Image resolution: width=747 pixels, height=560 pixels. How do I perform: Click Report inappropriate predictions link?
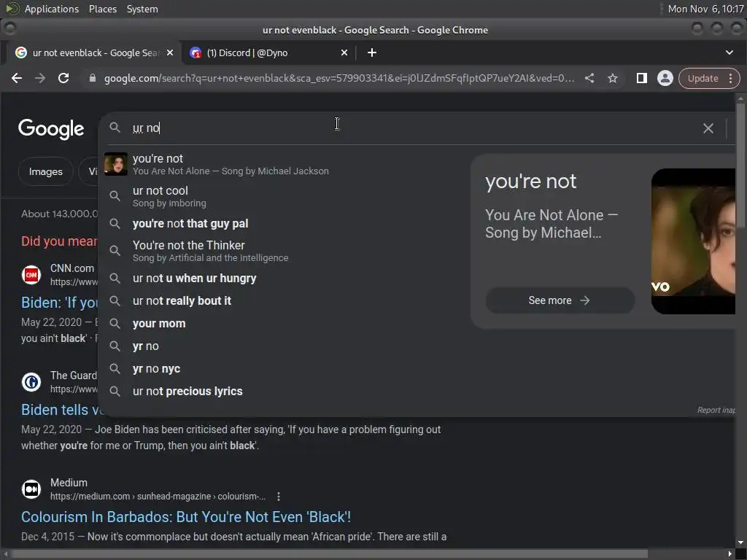[716, 410]
